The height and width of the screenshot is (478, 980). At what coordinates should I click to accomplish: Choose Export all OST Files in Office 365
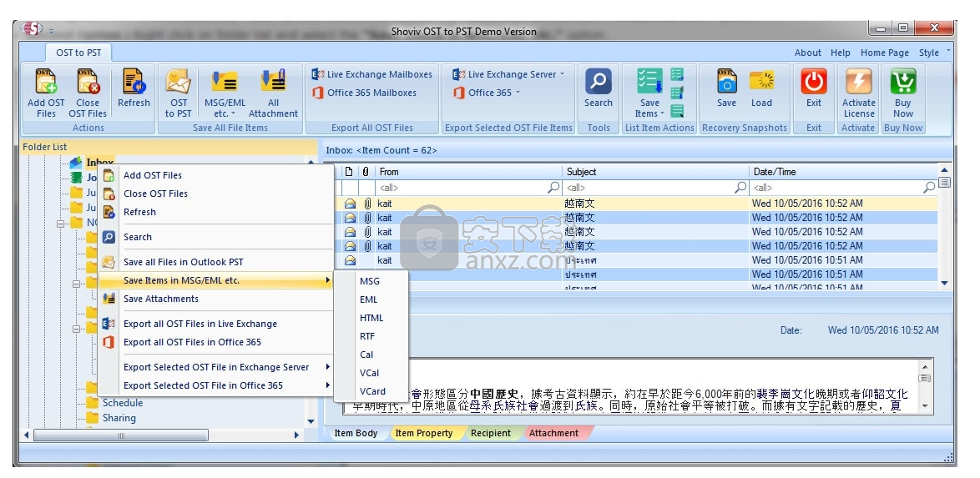216,342
